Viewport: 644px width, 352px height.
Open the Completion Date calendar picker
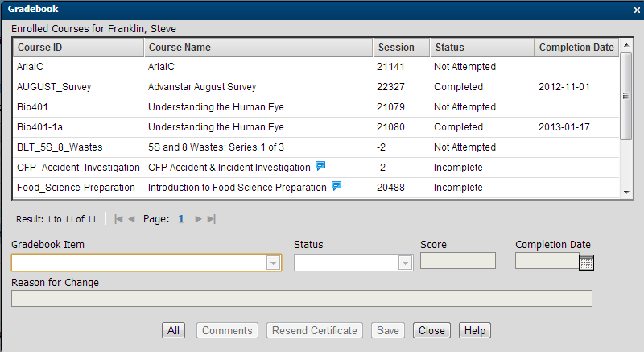[586, 262]
